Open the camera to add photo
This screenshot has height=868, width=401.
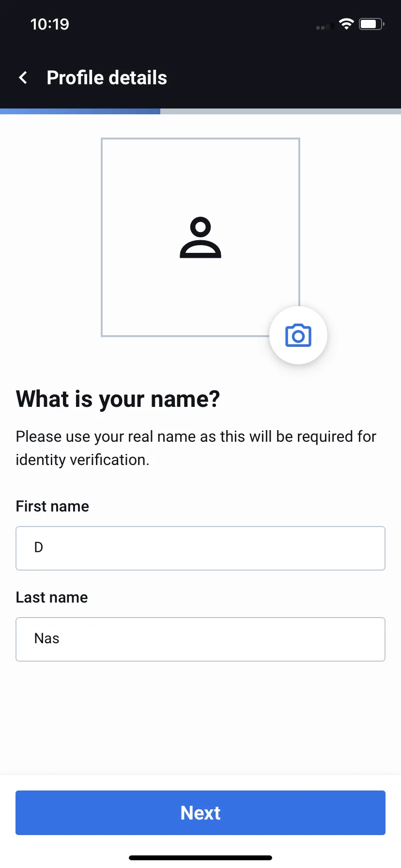click(298, 335)
